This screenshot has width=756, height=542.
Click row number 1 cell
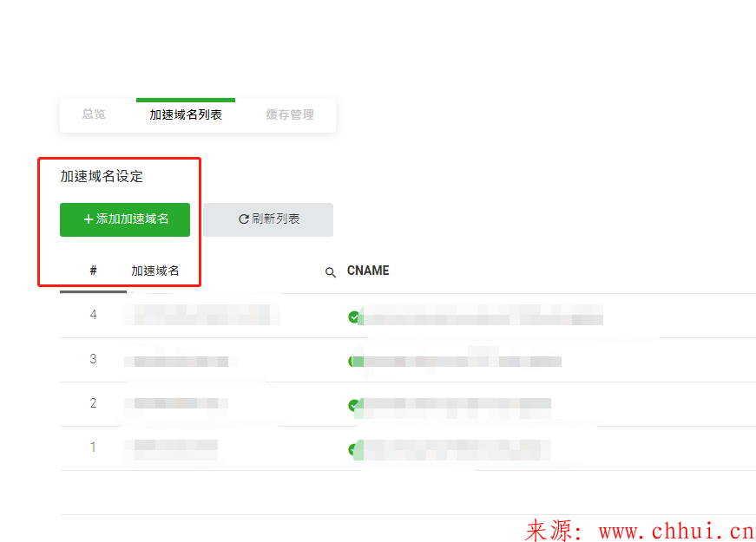pos(93,447)
